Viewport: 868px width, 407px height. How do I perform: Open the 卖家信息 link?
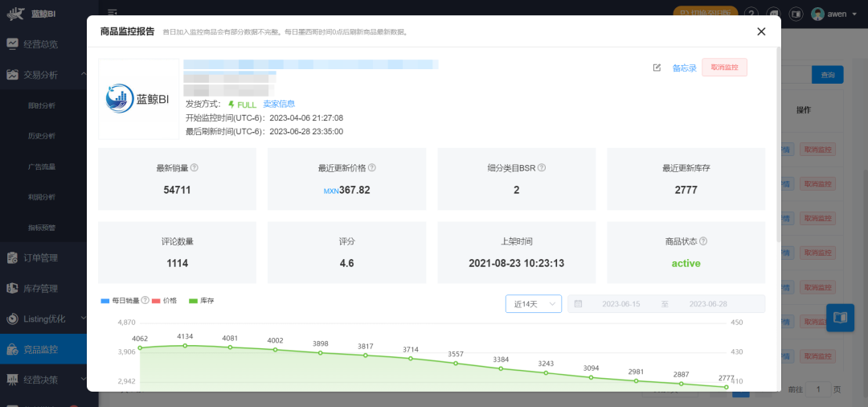coord(279,104)
